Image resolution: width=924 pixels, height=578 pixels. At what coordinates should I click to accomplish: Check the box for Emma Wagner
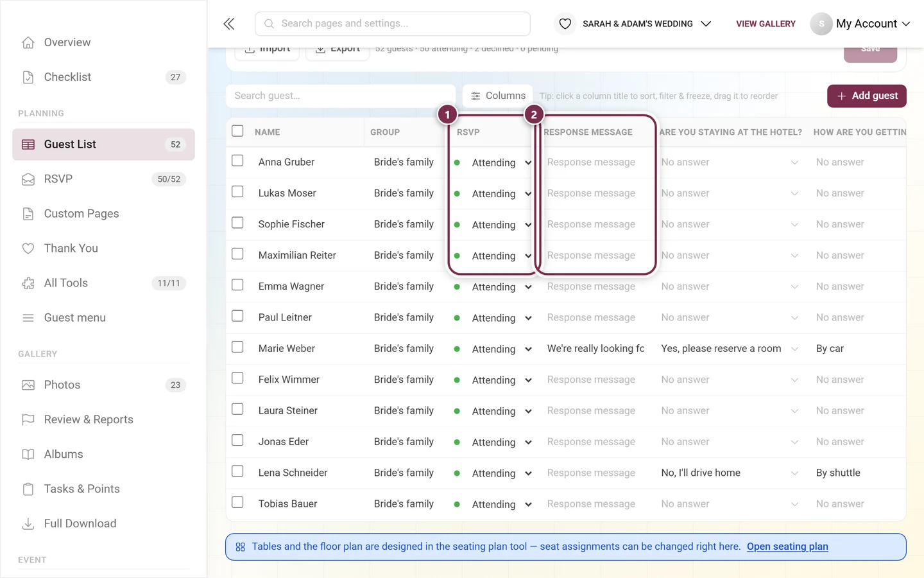(x=237, y=285)
